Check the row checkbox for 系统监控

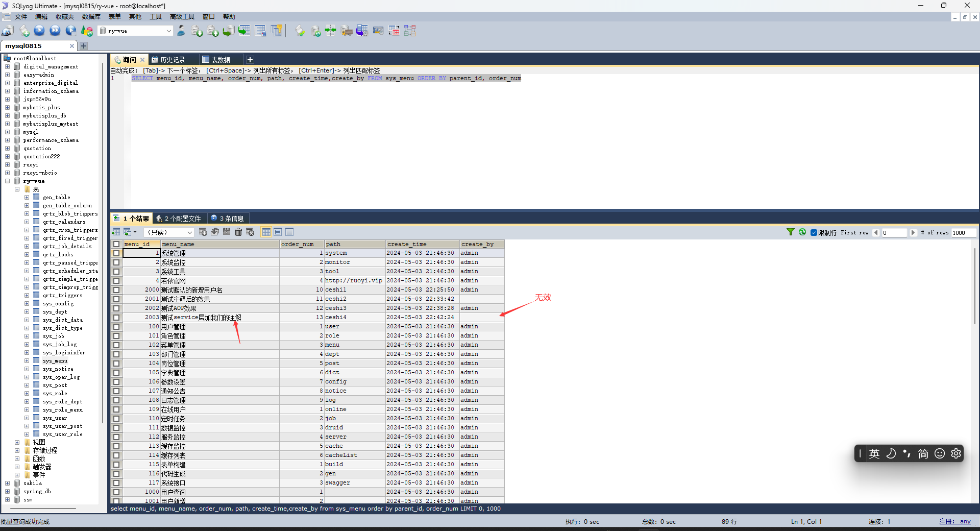(x=116, y=262)
